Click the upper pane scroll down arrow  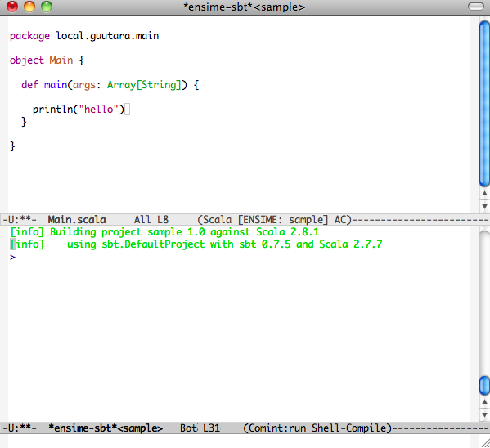point(484,206)
